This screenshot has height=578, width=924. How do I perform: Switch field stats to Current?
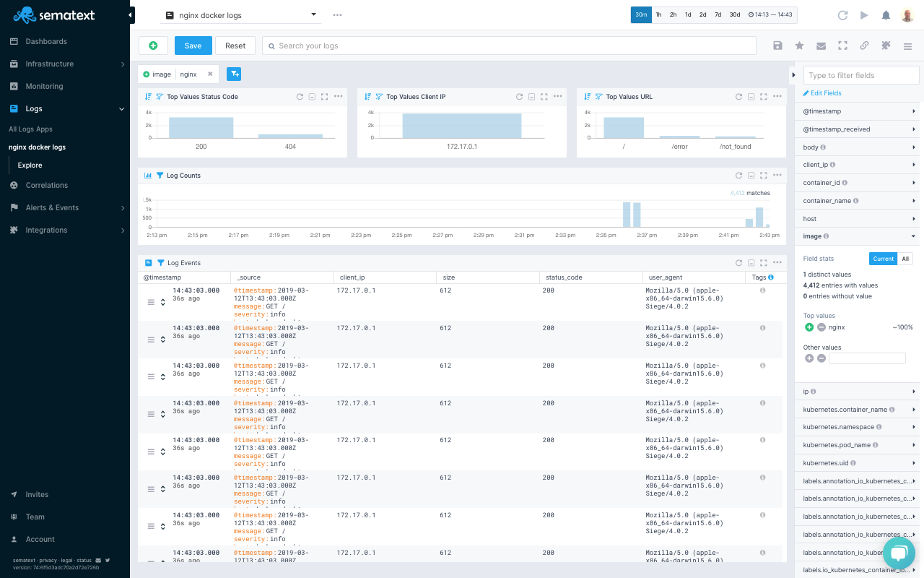point(883,259)
